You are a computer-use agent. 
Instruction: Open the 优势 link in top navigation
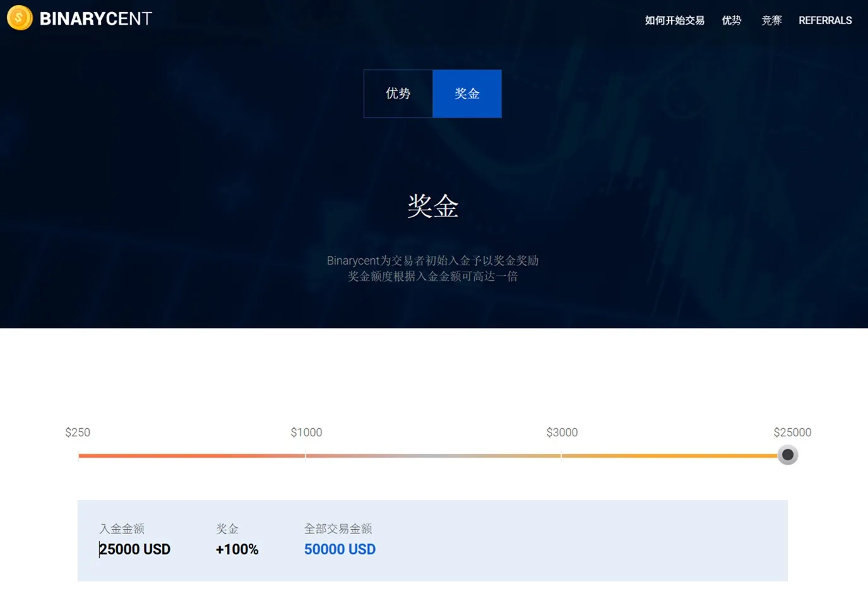click(731, 20)
